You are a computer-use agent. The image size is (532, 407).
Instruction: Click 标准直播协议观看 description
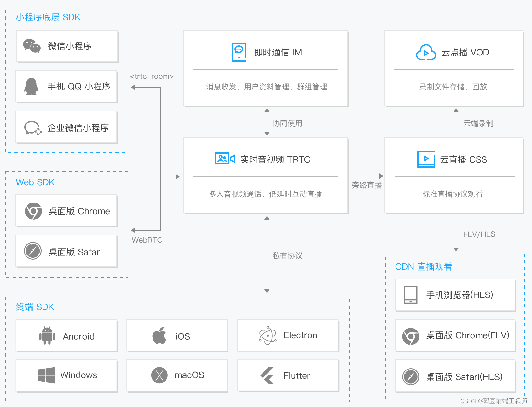[x=453, y=194]
